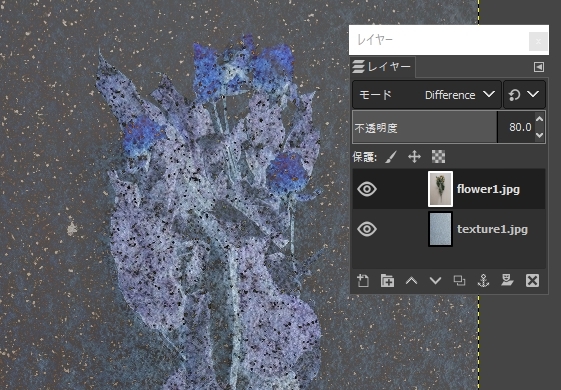Lock the alpha channel checkerboard icon
Image resolution: width=561 pixels, height=390 pixels.
click(439, 157)
